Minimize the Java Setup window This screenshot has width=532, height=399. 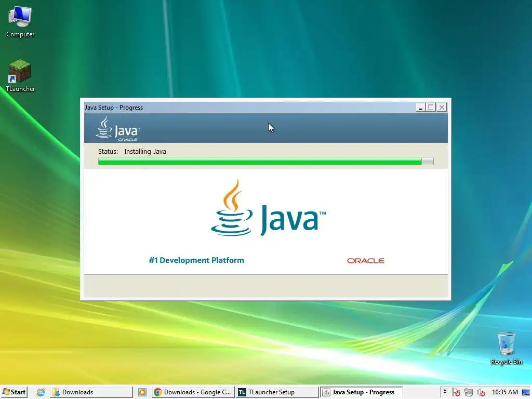pyautogui.click(x=420, y=107)
